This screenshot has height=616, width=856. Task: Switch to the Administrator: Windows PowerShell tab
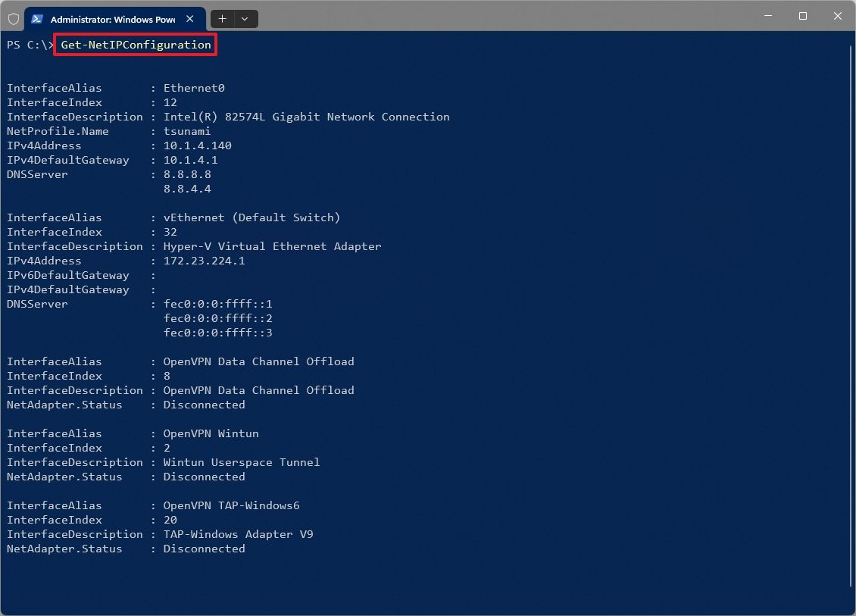(114, 18)
